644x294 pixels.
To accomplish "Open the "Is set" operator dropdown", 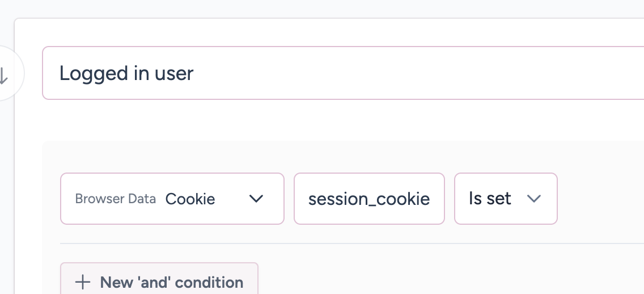I will click(505, 199).
